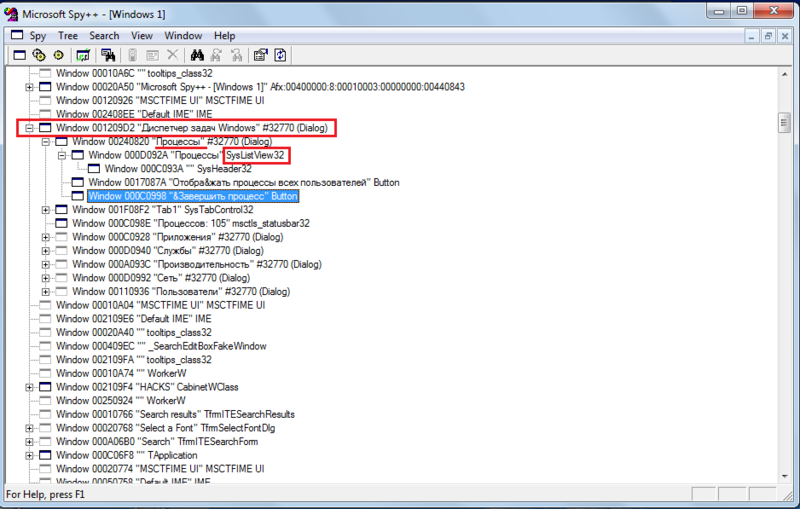
Task: Select the Отображать процессы всех пользователей row
Action: coord(244,183)
